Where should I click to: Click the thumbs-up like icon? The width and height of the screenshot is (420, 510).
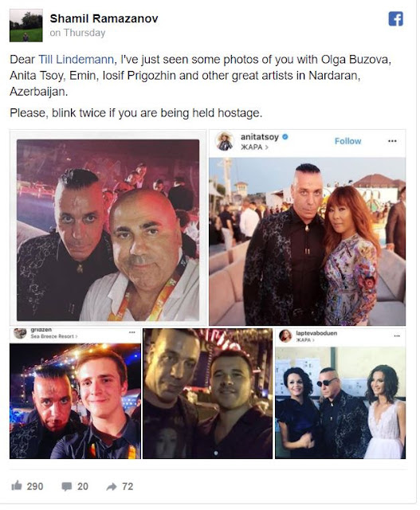click(x=16, y=485)
